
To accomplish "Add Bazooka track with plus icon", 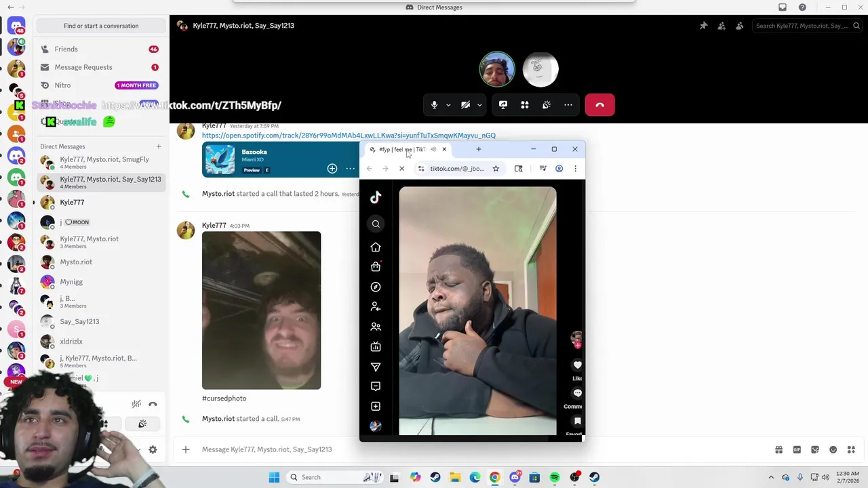I will coord(332,168).
